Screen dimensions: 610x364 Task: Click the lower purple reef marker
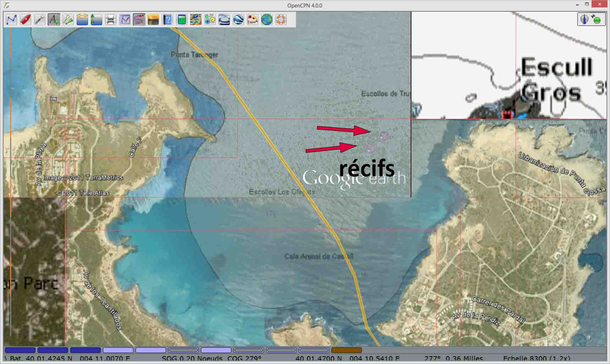click(x=370, y=148)
